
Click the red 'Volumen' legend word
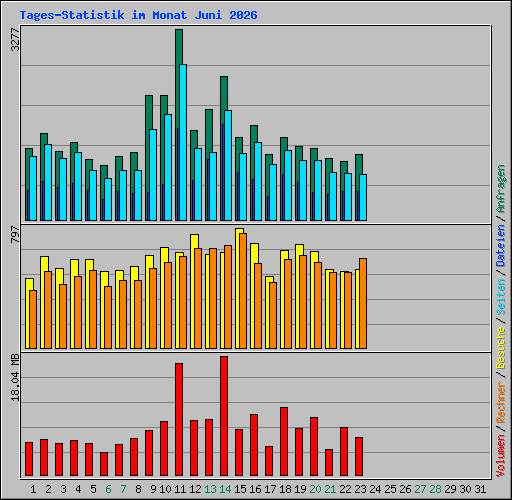click(501, 456)
